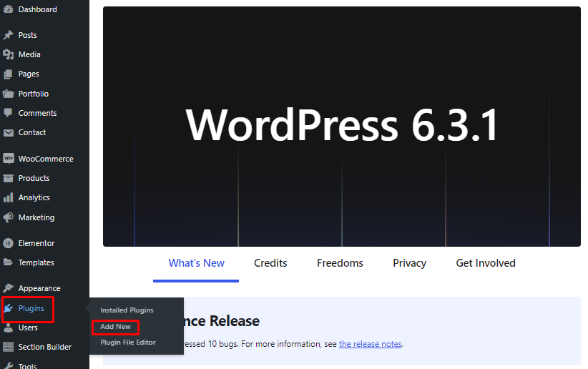This screenshot has height=369, width=588.
Task: Open the Section Builder menu
Action: tap(45, 347)
